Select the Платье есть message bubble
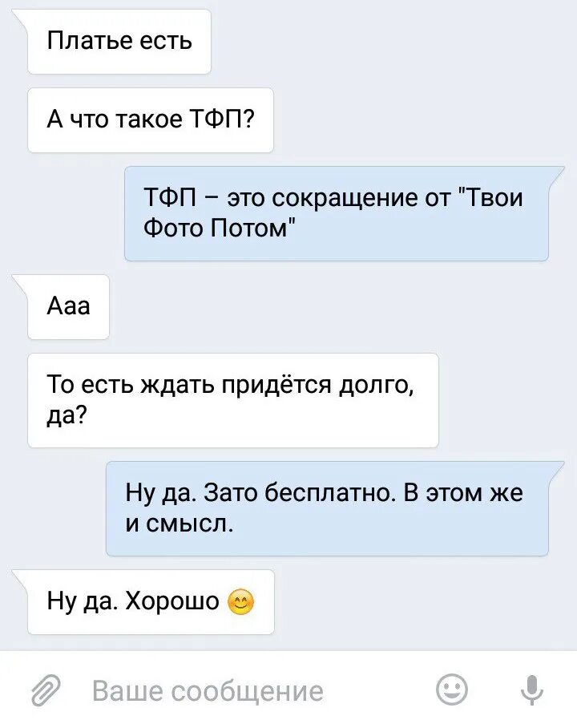 point(119,42)
